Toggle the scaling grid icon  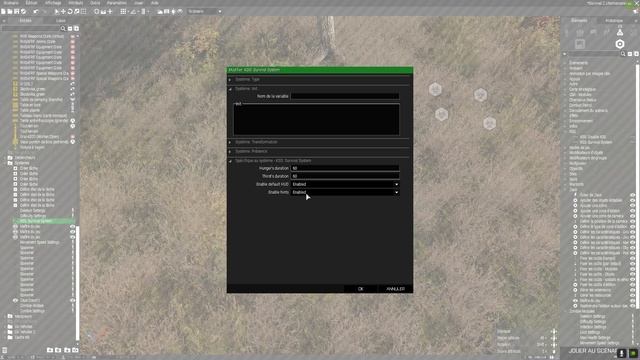pos(143,11)
